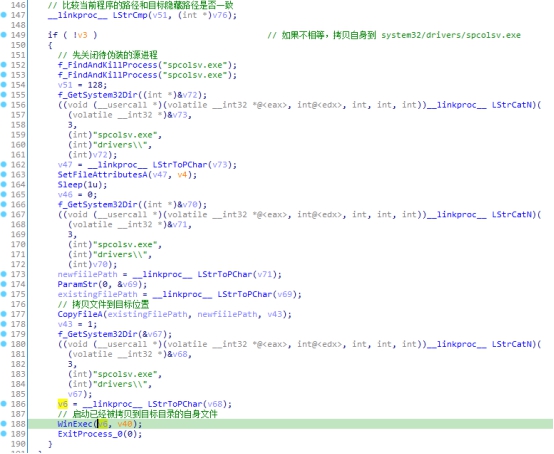Click newfiilePath variable on line 173
The height and width of the screenshot is (454, 554).
click(88, 274)
